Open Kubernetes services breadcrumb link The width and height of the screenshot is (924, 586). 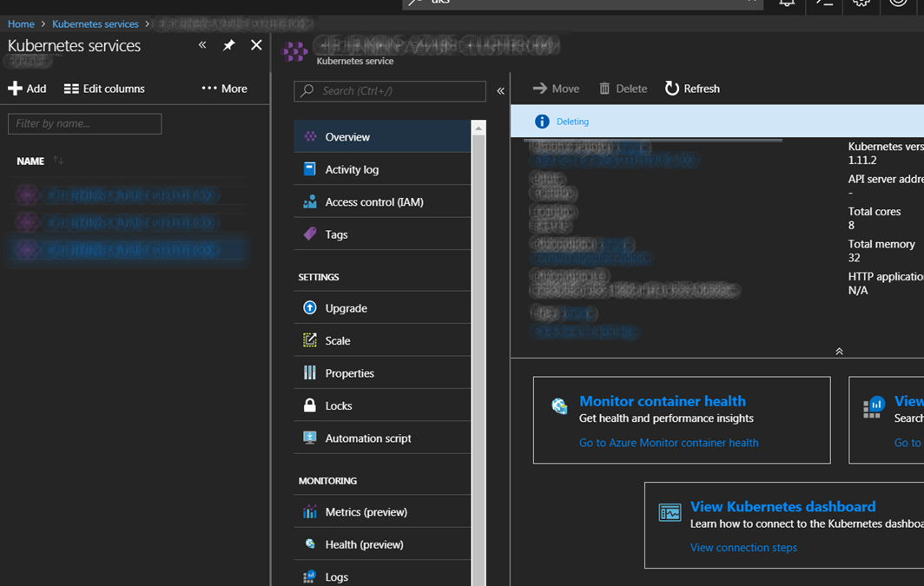(96, 24)
